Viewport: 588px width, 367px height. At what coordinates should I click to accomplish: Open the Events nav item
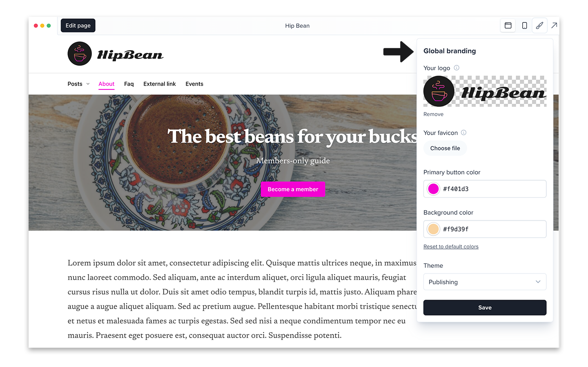(x=194, y=84)
